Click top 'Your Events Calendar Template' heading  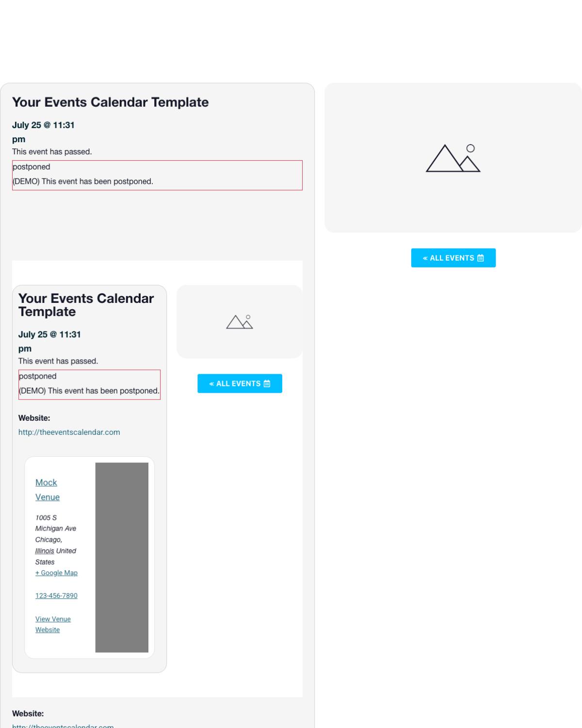[x=111, y=102]
